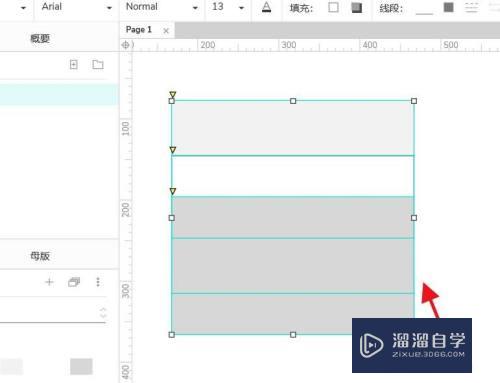Screen dimensions: 500x383
Task: Click the top-center resize handle of table
Action: (x=293, y=101)
